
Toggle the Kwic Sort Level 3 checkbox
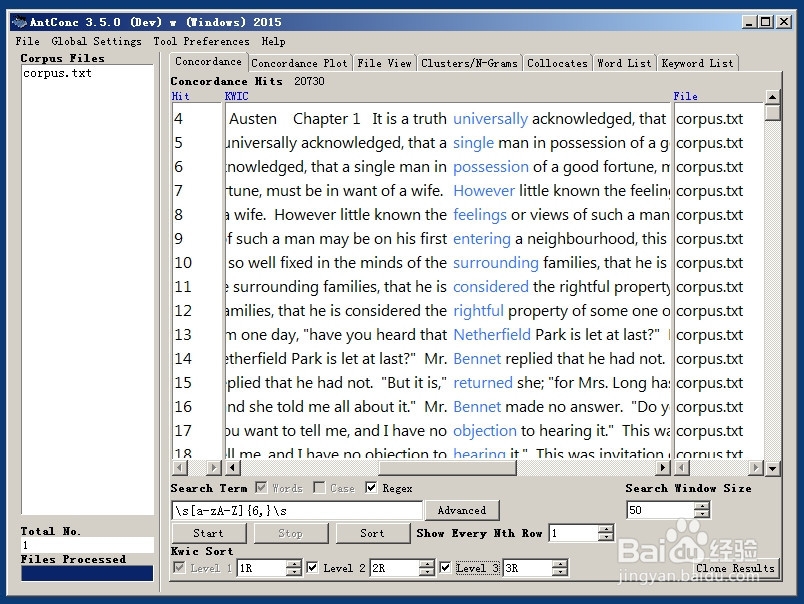[445, 568]
